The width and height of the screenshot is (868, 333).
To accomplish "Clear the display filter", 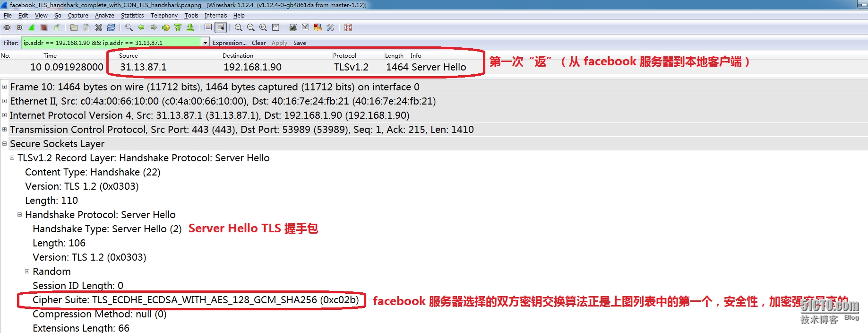I will click(x=258, y=43).
